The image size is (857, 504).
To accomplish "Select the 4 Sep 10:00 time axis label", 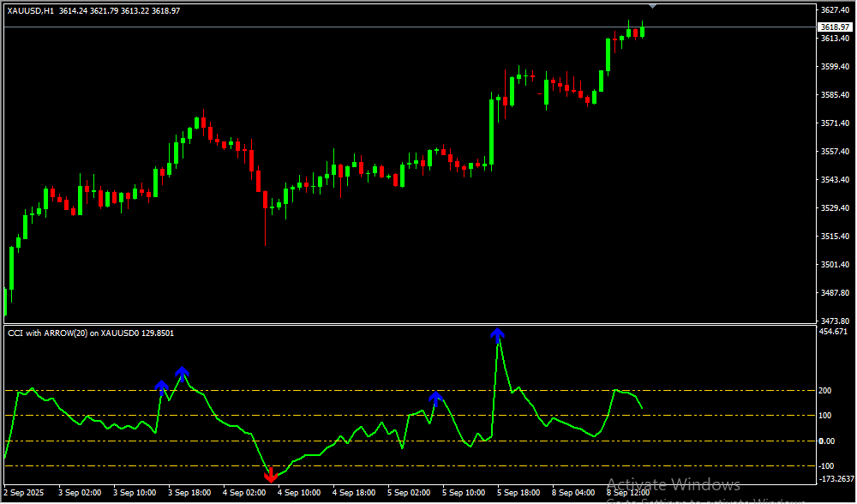I will click(298, 493).
